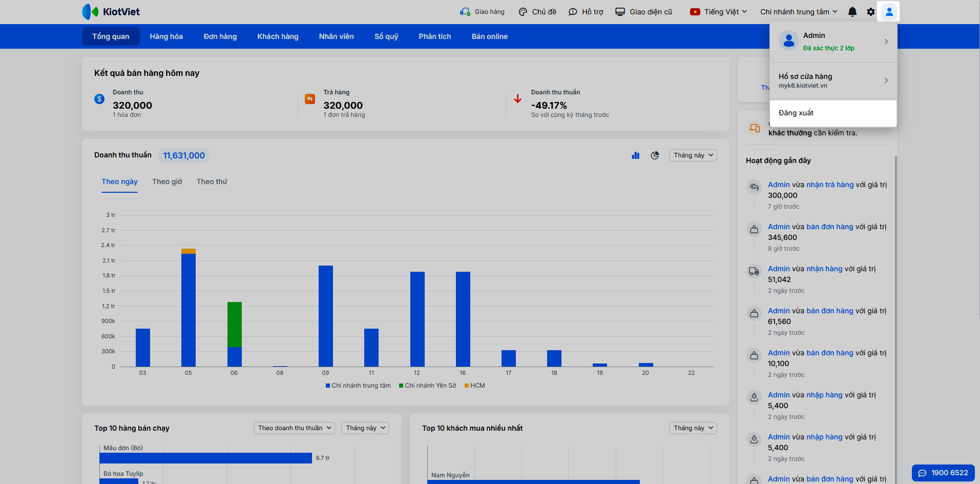This screenshot has width=980, height=484.
Task: Open the Sổ quỹ menu
Action: tap(386, 36)
